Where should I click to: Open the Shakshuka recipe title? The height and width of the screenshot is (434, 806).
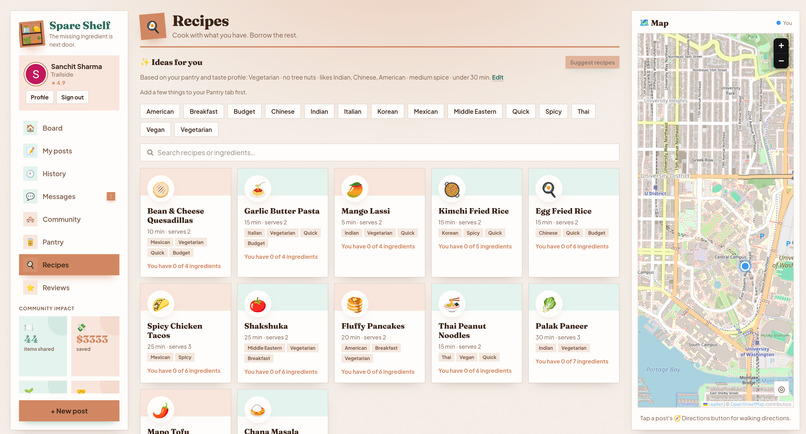266,326
